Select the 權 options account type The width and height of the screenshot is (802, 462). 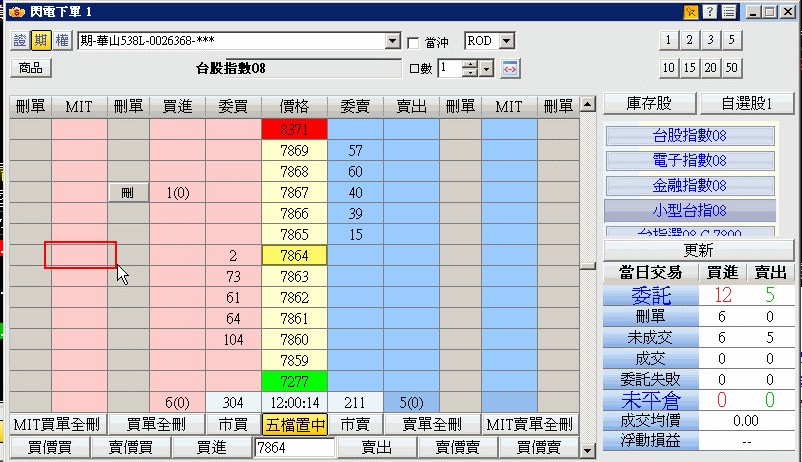[61, 41]
